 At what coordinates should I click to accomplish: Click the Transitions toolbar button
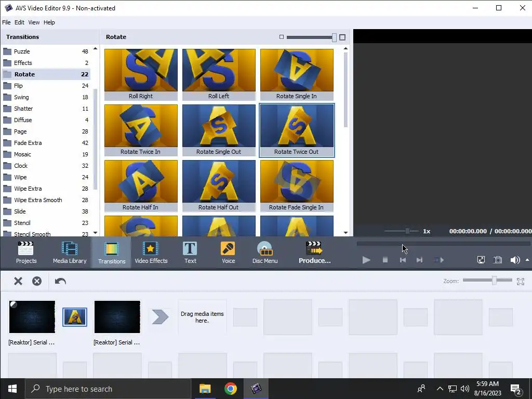click(112, 252)
